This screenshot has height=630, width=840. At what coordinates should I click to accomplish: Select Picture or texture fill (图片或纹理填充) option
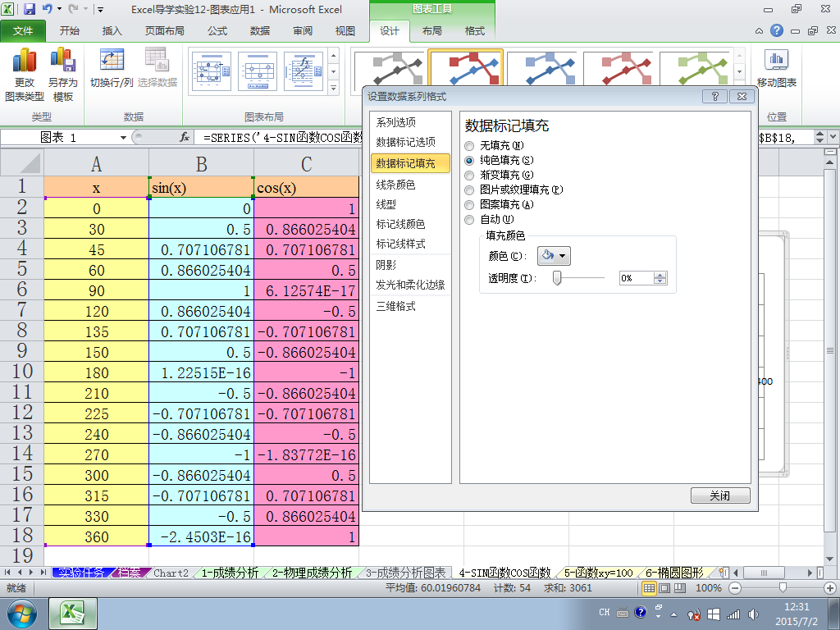(x=469, y=189)
